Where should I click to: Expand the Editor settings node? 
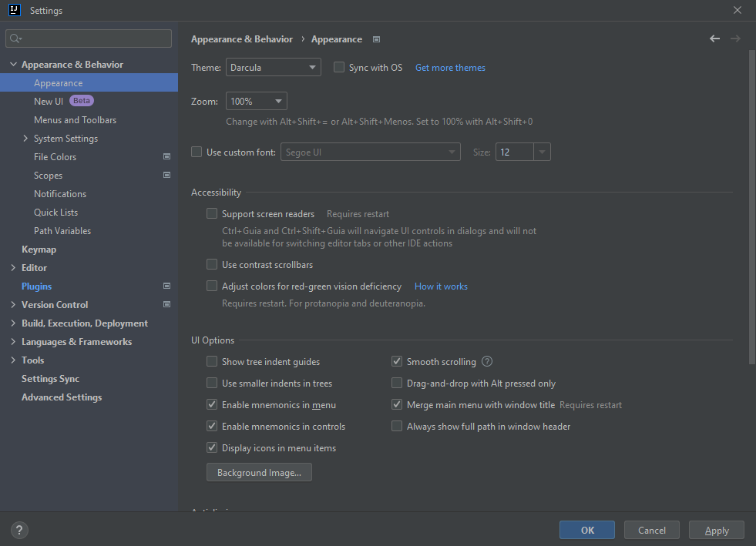tap(14, 267)
